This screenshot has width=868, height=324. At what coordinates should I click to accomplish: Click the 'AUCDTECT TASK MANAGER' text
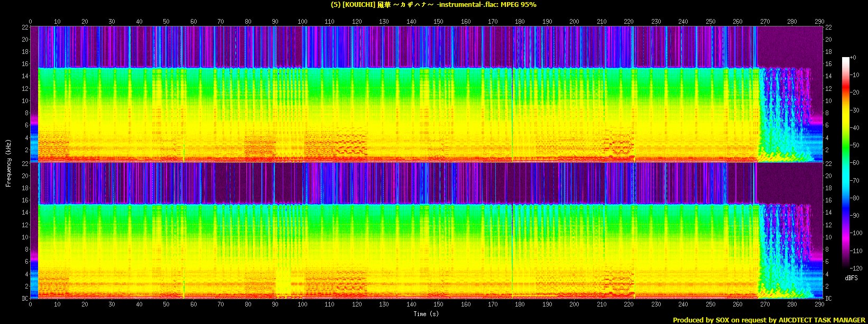(x=821, y=320)
